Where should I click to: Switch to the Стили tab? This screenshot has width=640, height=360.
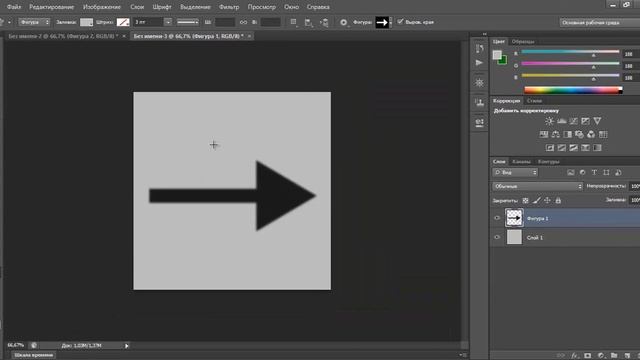[534, 101]
